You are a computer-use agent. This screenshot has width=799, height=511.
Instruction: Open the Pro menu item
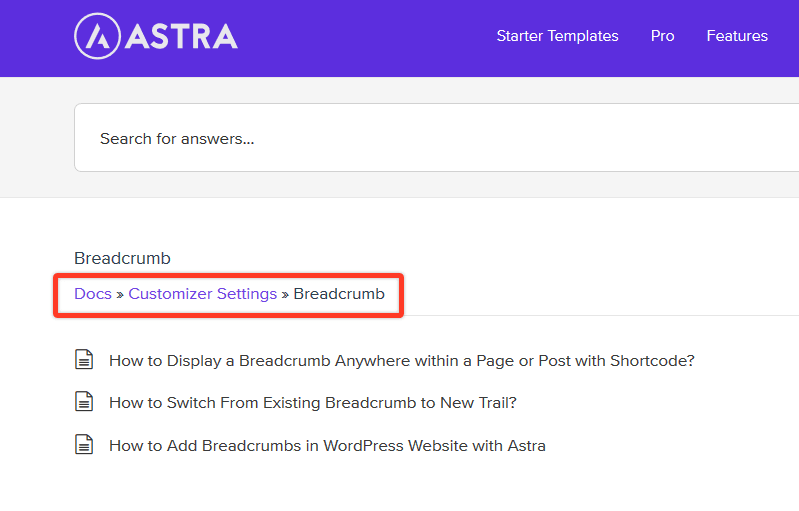point(662,36)
